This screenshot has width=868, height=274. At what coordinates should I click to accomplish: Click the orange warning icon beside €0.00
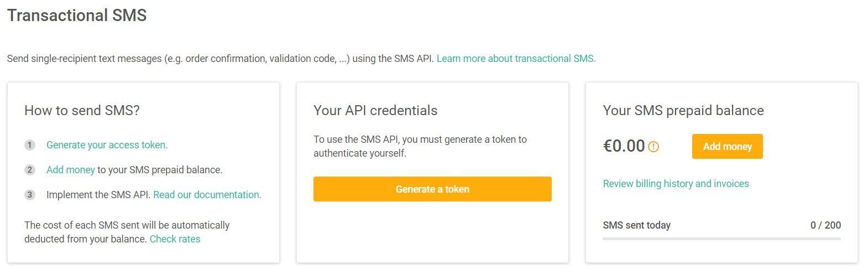coord(653,147)
